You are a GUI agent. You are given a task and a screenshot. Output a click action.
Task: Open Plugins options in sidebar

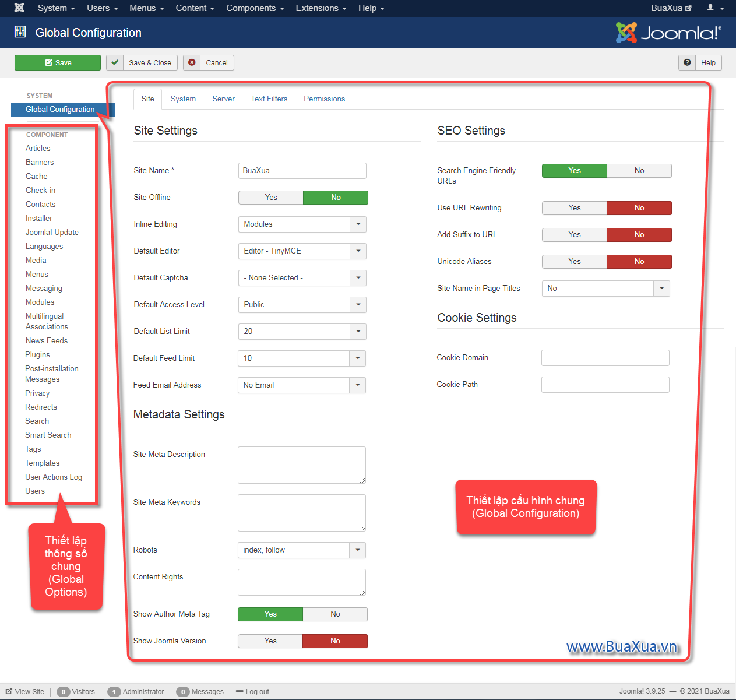coord(37,355)
